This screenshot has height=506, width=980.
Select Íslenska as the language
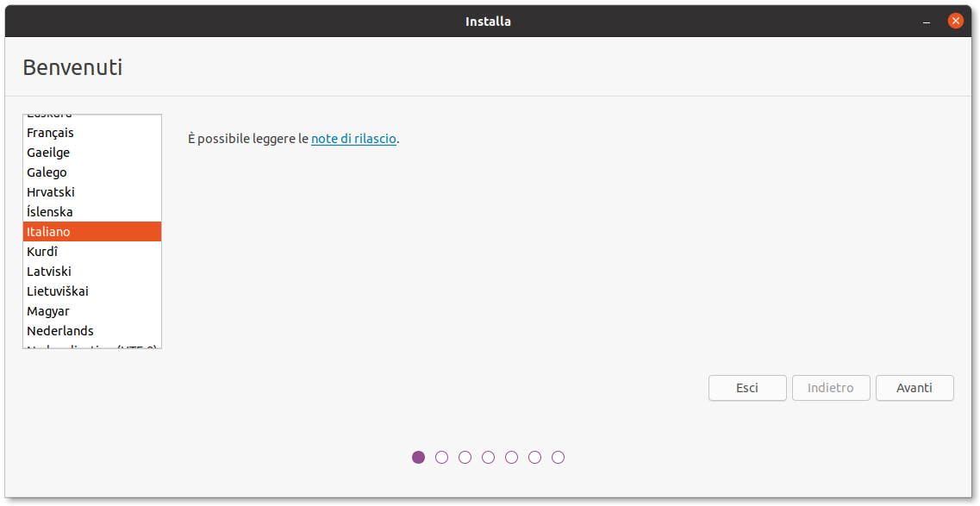[49, 212]
